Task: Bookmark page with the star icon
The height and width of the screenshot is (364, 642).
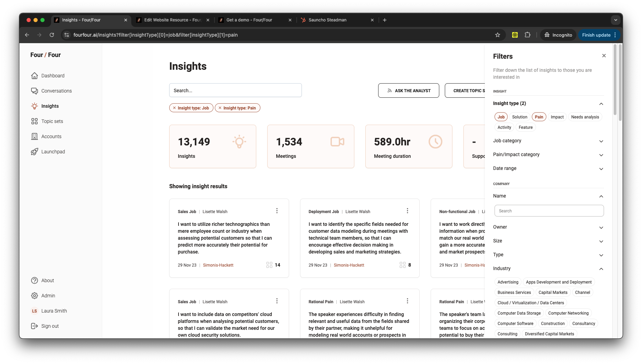Action: [498, 35]
